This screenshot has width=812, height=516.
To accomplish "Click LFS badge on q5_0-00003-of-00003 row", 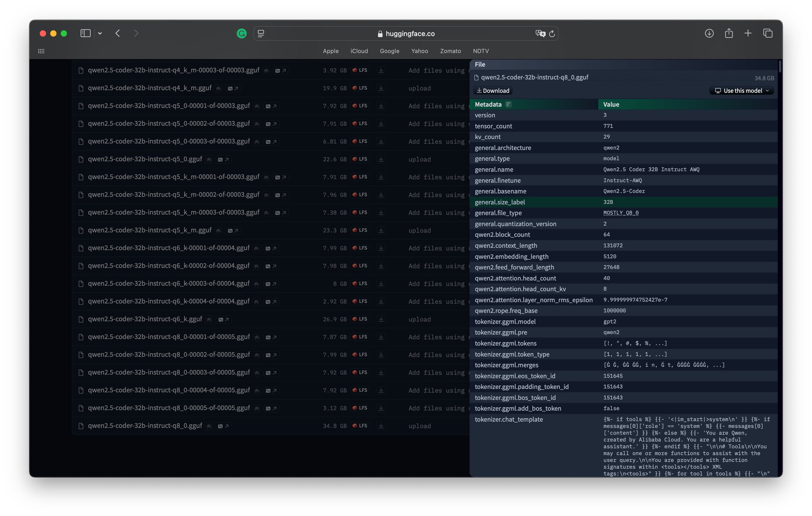I will [x=360, y=141].
